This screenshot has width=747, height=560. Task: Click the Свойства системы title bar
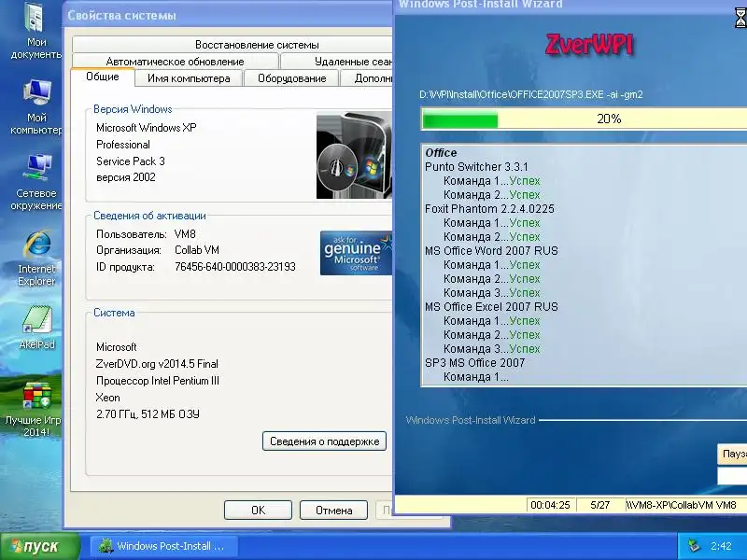click(x=228, y=15)
